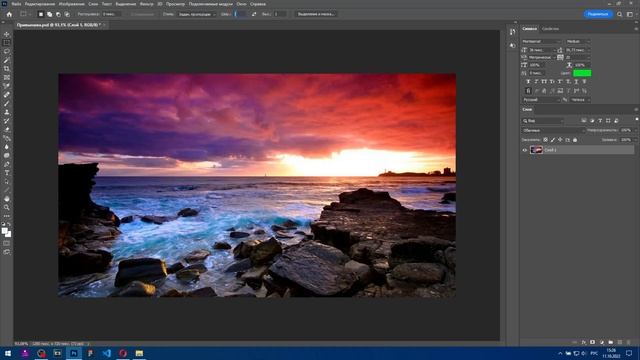Viewport: 640px width, 360px height.
Task: Open the language dropdown Русский
Action: point(541,100)
